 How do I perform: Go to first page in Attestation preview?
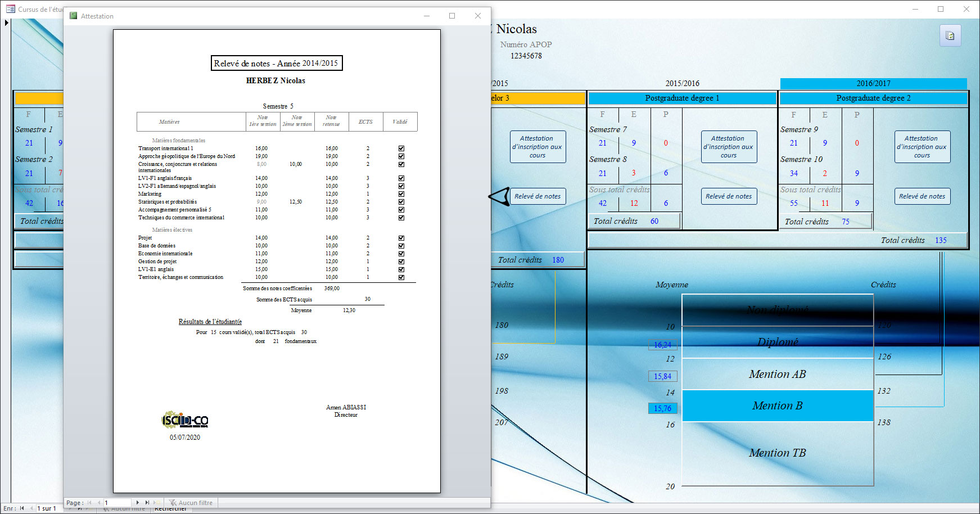pyautogui.click(x=89, y=503)
